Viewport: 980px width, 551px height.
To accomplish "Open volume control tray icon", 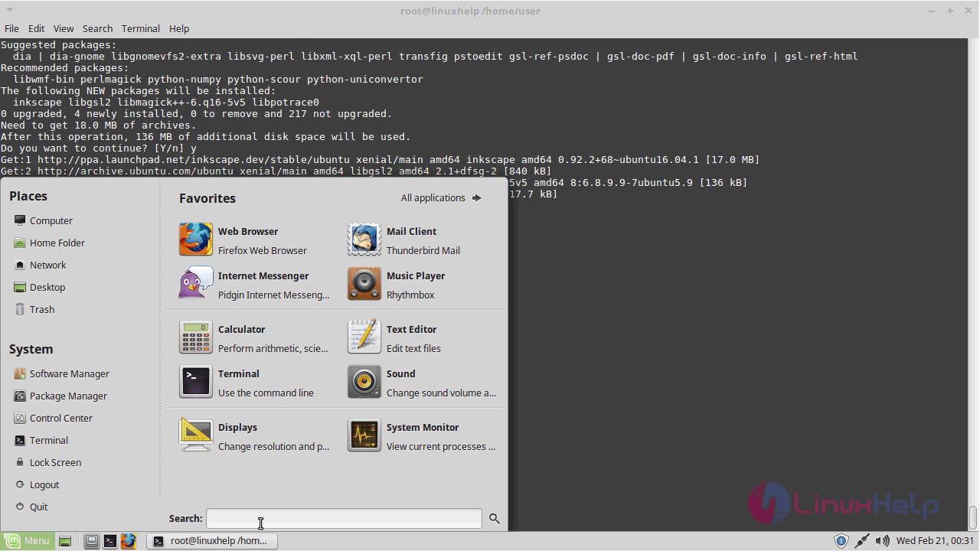I will click(x=882, y=541).
